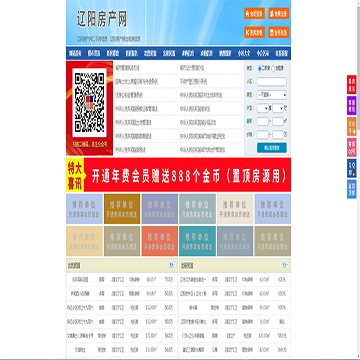Open the first item in the blue navigation bar
Image resolution: width=360 pixels, height=360 pixels.
coord(75,53)
